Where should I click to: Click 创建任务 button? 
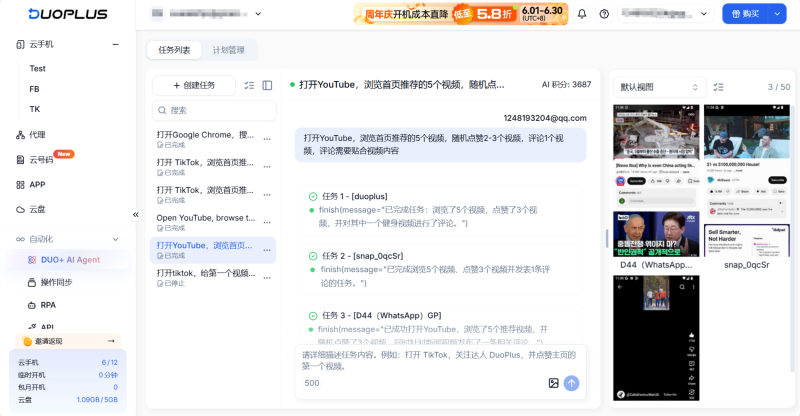tap(194, 85)
